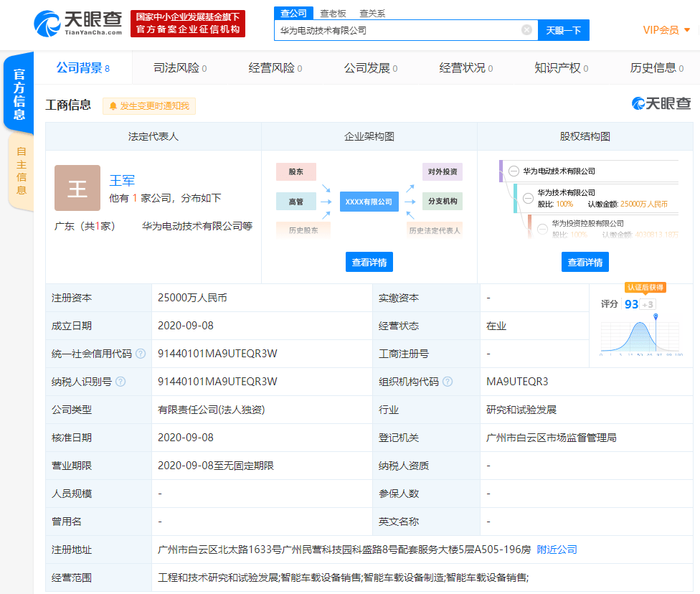Click the help icon beside 统一社会信用代码
Image resolution: width=700 pixels, height=594 pixels.
(x=141, y=354)
